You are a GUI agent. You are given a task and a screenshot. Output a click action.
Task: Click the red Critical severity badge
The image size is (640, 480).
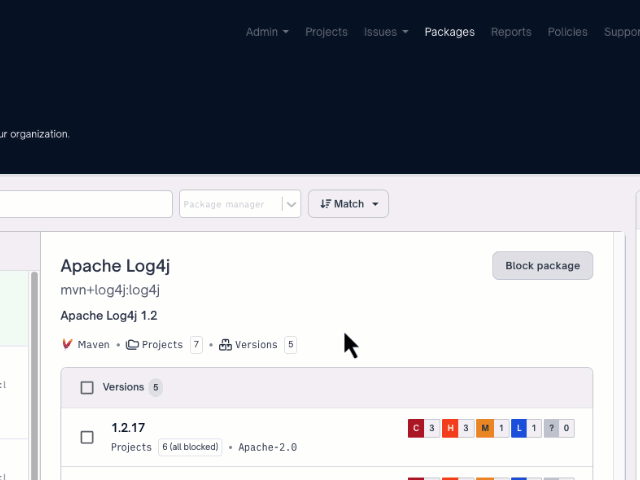click(416, 428)
